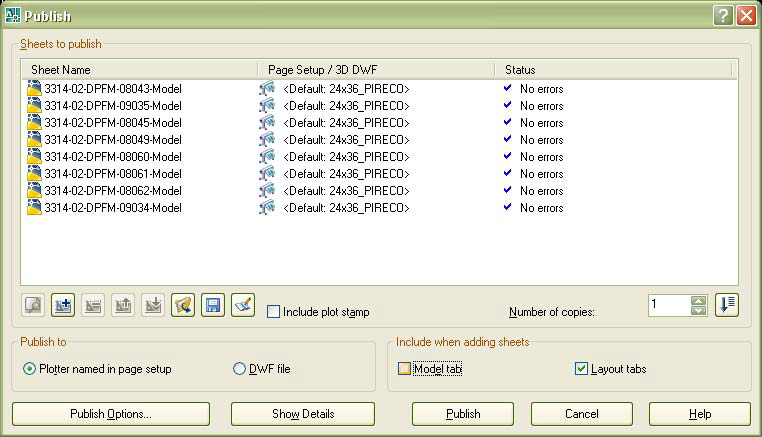Select sheet name 3314-02-DPFM-09035-Model
Image resolution: width=762 pixels, height=437 pixels.
113,106
